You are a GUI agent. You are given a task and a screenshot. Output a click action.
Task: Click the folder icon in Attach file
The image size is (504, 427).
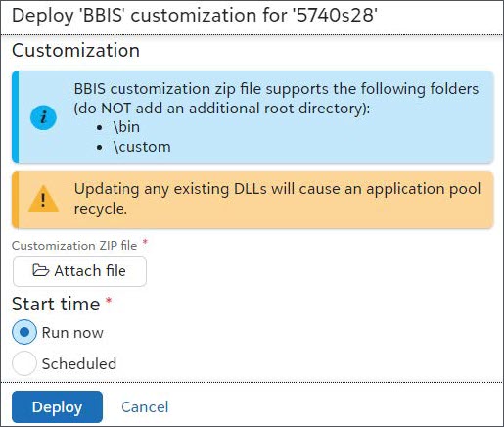point(41,270)
